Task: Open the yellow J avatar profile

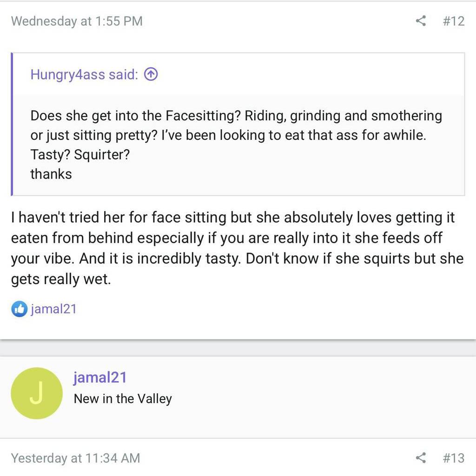Action: click(x=37, y=393)
